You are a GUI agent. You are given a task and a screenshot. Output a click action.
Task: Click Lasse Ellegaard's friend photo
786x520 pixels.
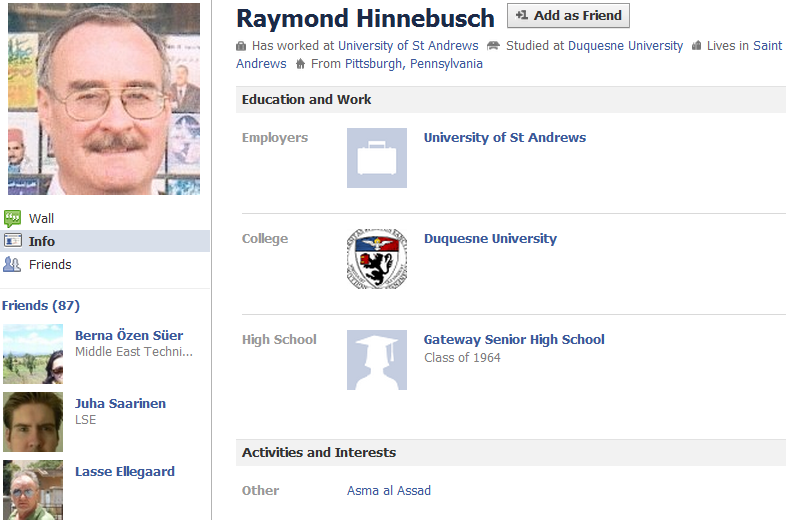coord(33,489)
